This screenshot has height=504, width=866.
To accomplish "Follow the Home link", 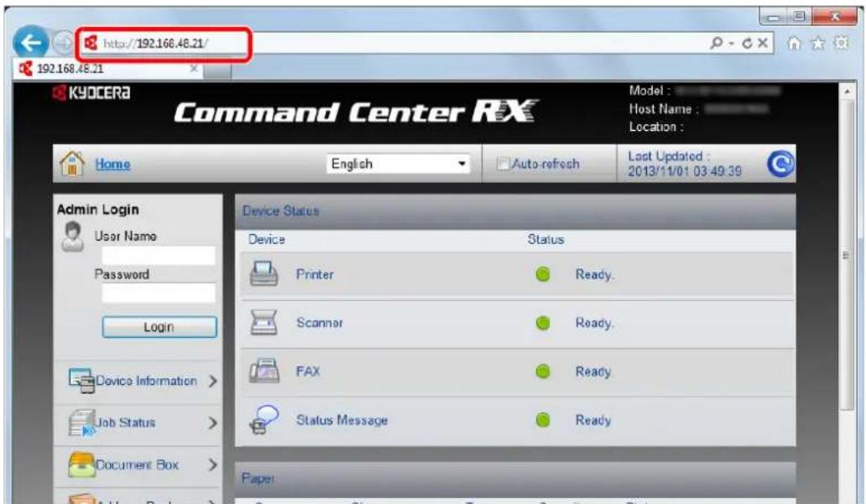I will click(x=112, y=164).
